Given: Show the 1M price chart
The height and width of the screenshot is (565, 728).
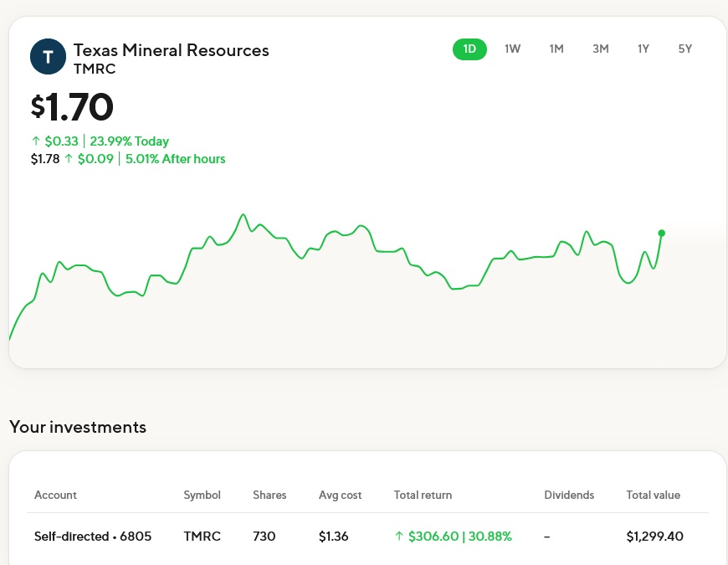Looking at the screenshot, I should (556, 49).
